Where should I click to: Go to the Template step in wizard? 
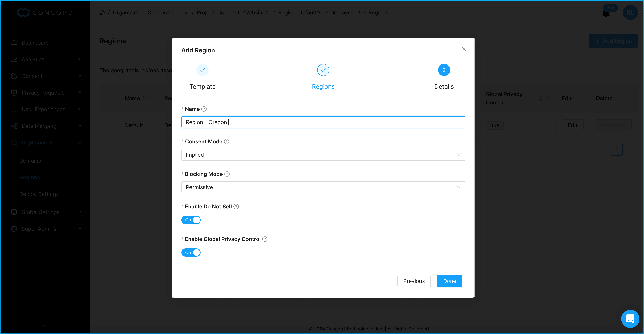(x=202, y=70)
